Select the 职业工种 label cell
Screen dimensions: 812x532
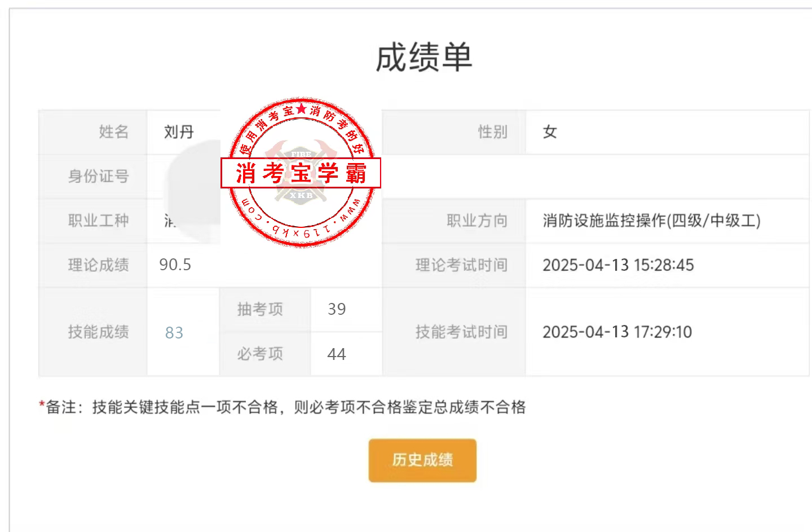coord(93,221)
